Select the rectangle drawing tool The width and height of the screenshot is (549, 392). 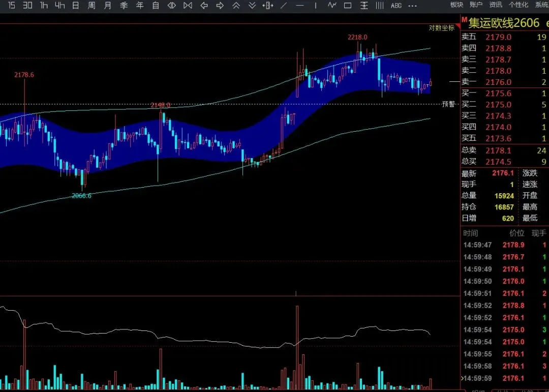pos(348,6)
